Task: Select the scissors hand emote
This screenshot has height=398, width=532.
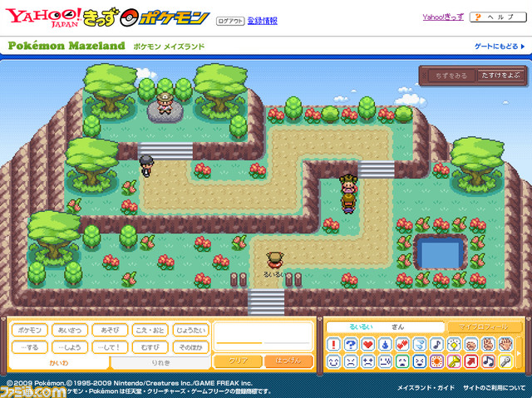Action: click(x=488, y=345)
